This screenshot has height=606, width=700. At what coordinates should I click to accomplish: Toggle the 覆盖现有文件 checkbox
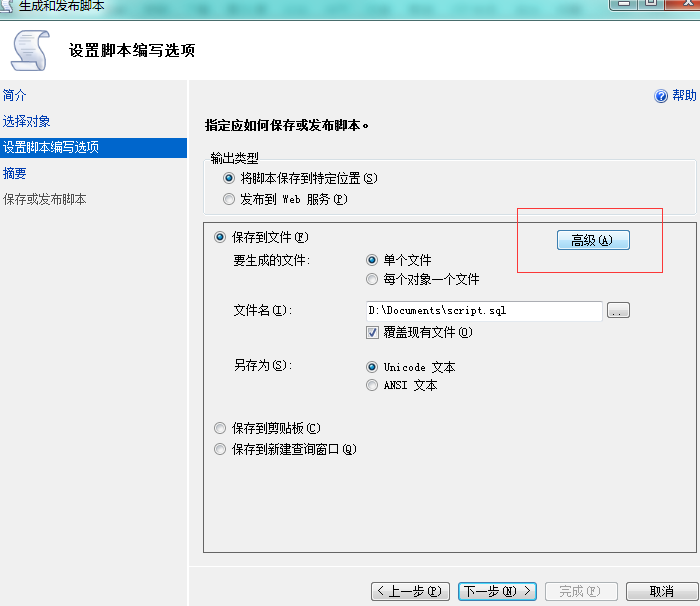tap(373, 332)
